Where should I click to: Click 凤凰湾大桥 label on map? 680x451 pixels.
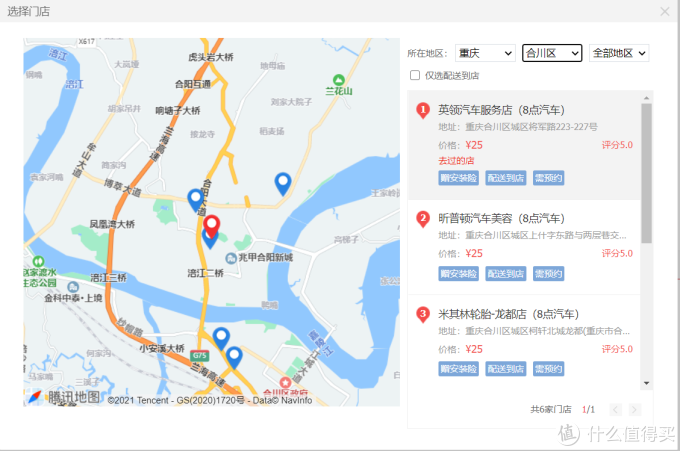click(112, 224)
